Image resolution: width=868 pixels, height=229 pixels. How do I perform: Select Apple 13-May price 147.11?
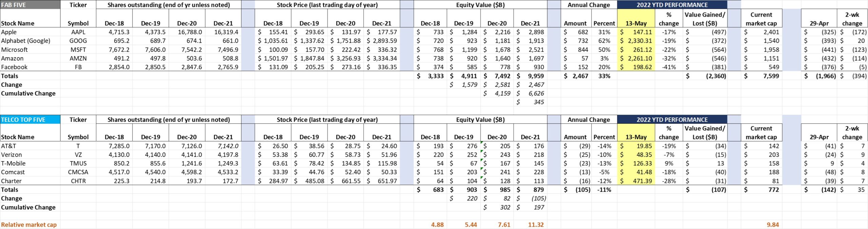(636, 32)
